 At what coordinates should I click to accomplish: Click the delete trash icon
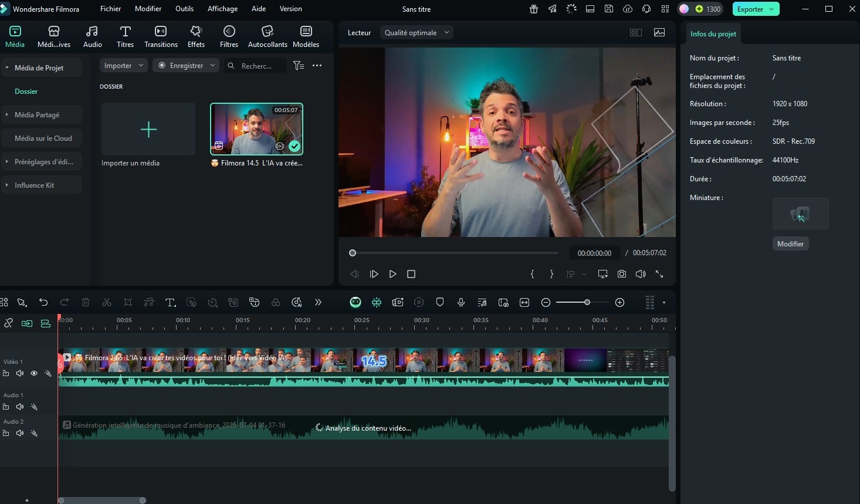(x=86, y=302)
